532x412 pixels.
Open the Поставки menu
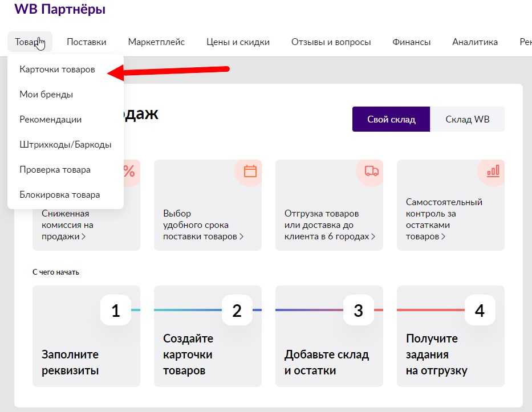[86, 42]
